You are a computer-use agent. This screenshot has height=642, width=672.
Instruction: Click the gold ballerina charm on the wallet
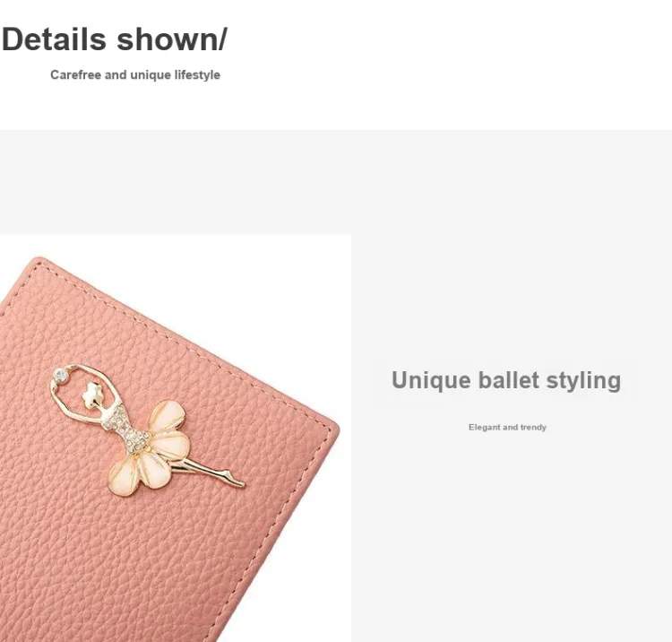[146, 431]
